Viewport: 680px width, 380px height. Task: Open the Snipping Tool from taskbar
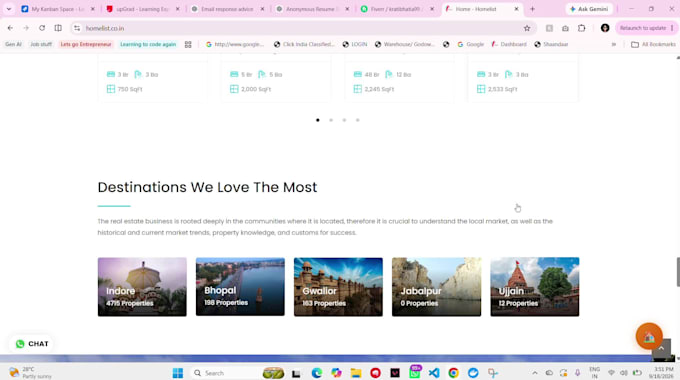point(493,373)
